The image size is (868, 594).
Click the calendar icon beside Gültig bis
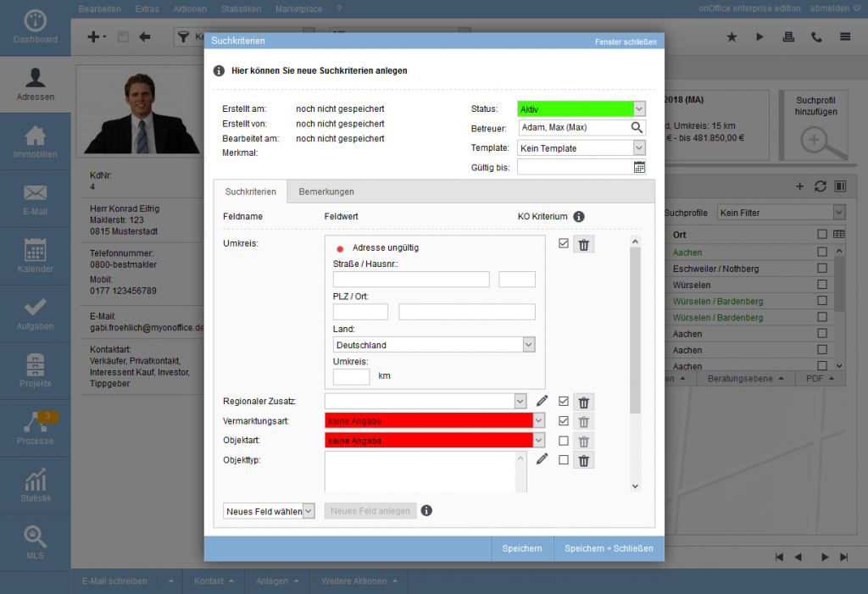tap(639, 167)
